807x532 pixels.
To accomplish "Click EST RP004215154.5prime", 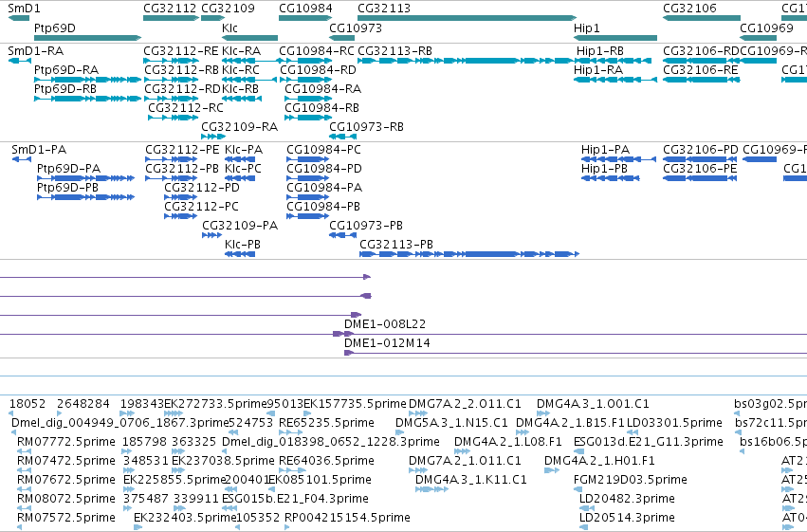I will 347,518.
